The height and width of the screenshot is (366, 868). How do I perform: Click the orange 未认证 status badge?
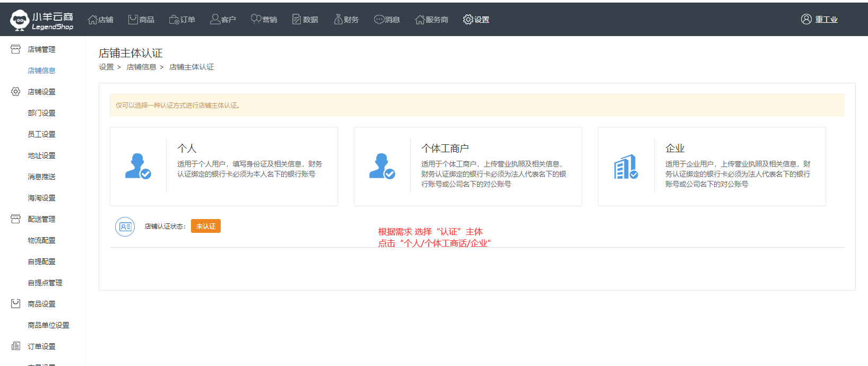coord(206,226)
